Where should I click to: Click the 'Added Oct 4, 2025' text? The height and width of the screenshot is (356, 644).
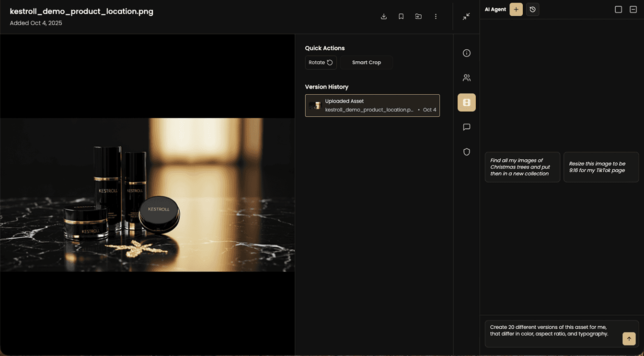click(36, 23)
